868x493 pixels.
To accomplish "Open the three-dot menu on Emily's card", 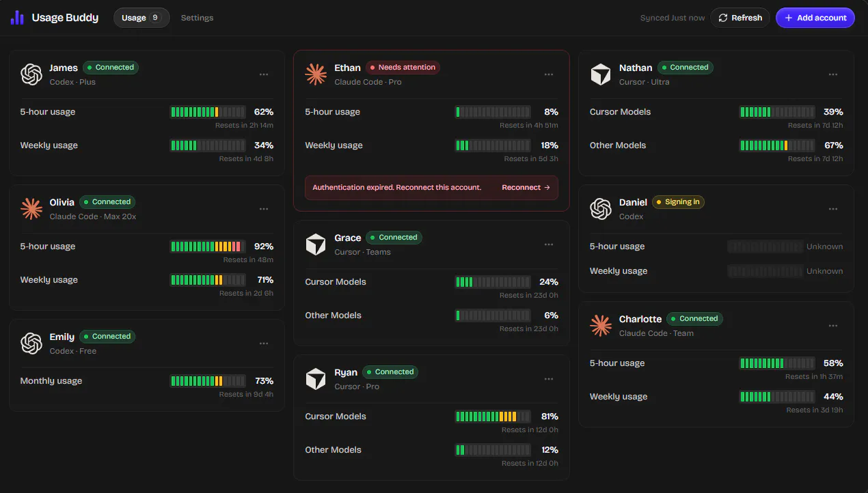I will tap(264, 343).
